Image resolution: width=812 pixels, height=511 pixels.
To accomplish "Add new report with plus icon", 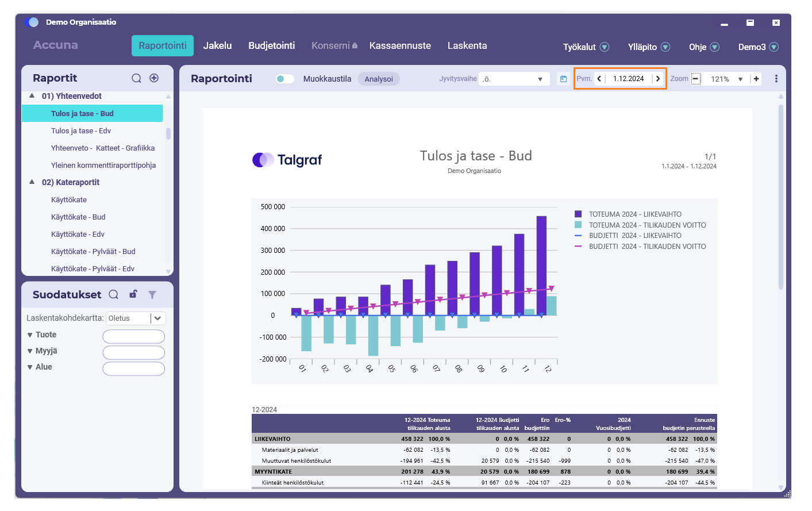I will [x=154, y=78].
